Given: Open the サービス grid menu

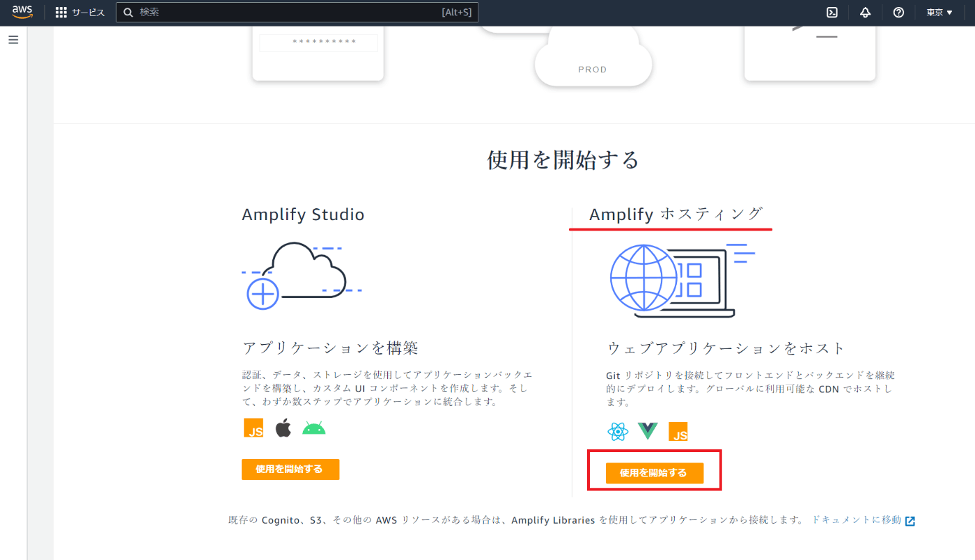Looking at the screenshot, I should click(80, 13).
